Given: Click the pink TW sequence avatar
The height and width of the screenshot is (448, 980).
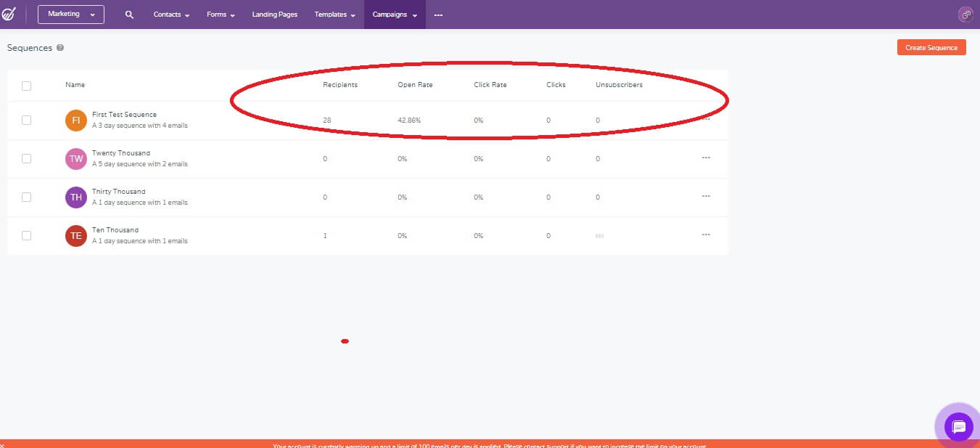Looking at the screenshot, I should (76, 158).
